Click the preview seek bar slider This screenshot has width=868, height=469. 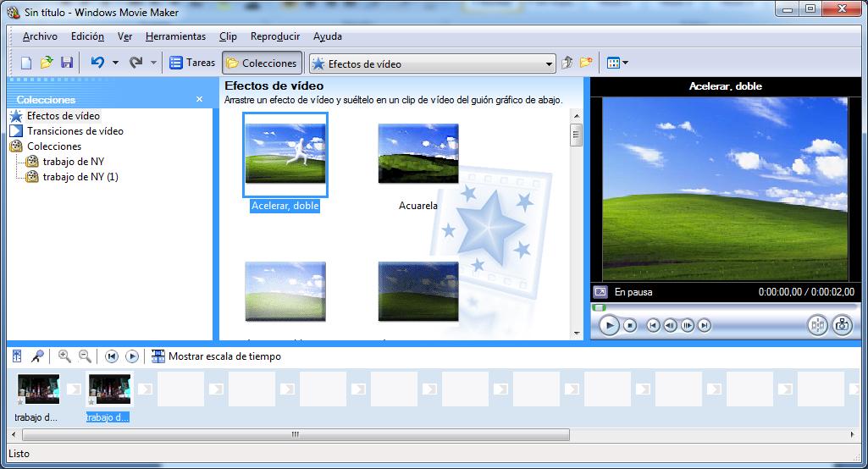(x=600, y=307)
